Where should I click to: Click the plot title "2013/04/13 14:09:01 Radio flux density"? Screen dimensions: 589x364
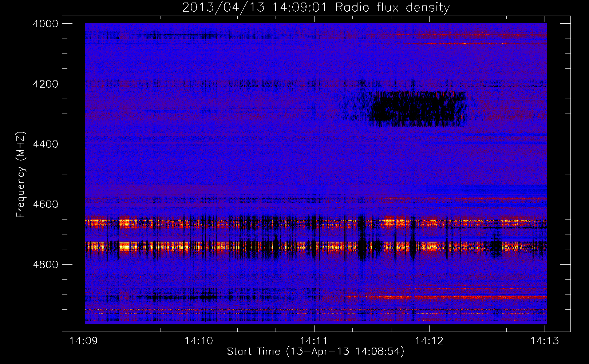[x=316, y=7]
